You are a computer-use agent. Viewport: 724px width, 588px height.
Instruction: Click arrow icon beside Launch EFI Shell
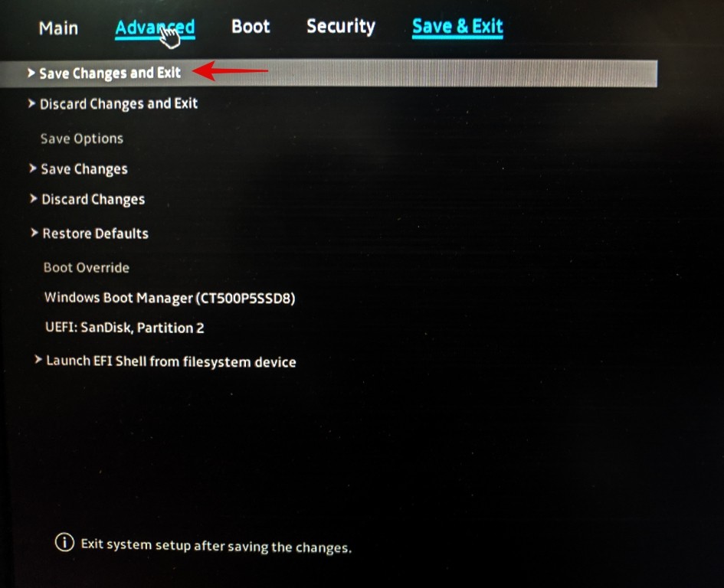click(38, 360)
